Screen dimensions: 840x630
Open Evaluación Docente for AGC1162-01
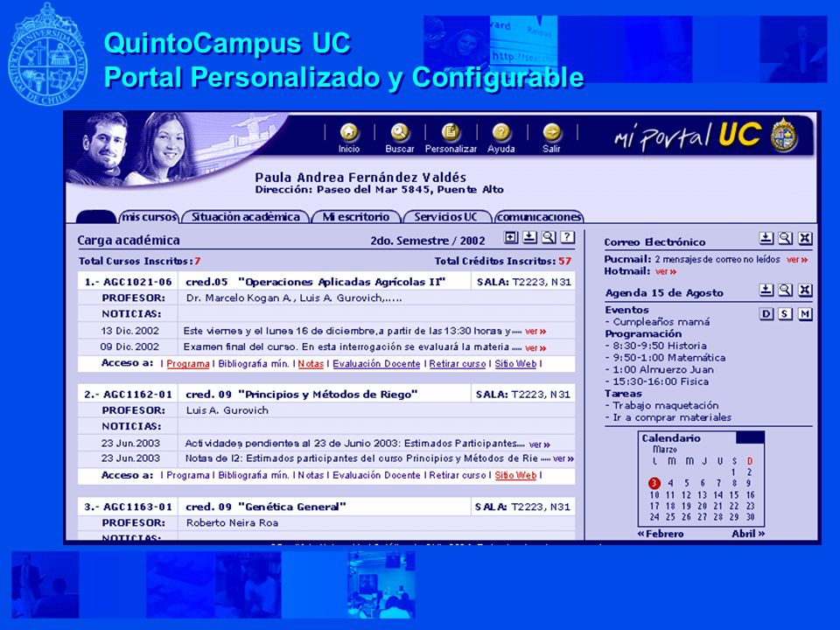(x=376, y=475)
